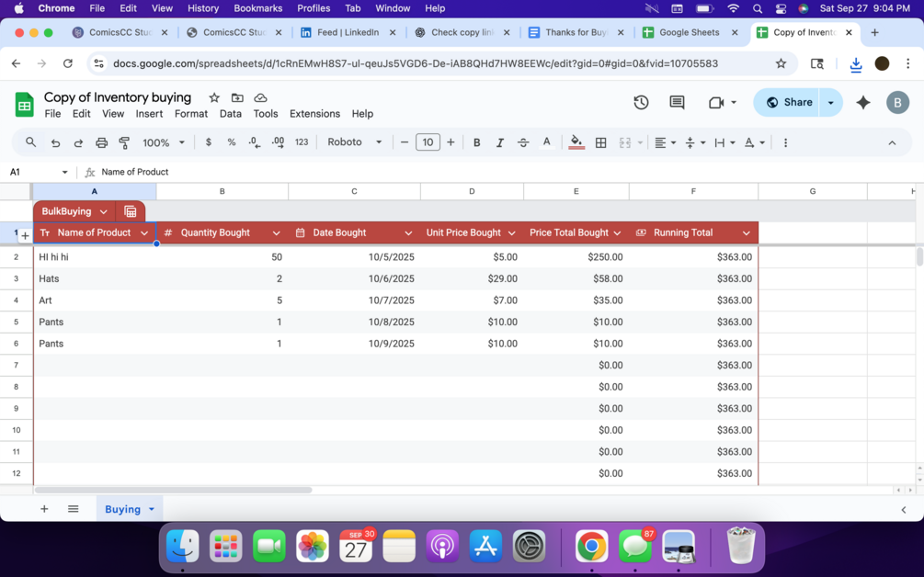Open the 100% zoom dropdown
Screen dimensions: 924x577
164,142
